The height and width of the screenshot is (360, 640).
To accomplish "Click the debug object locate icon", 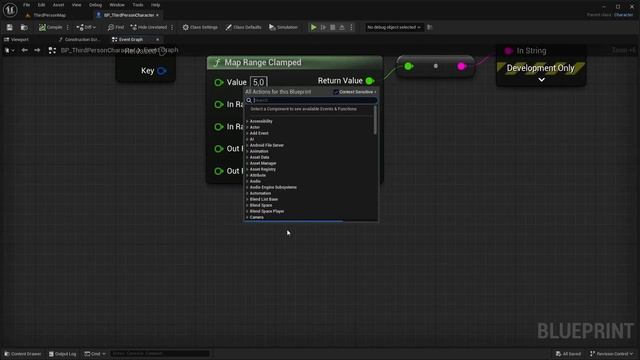I will (429, 27).
